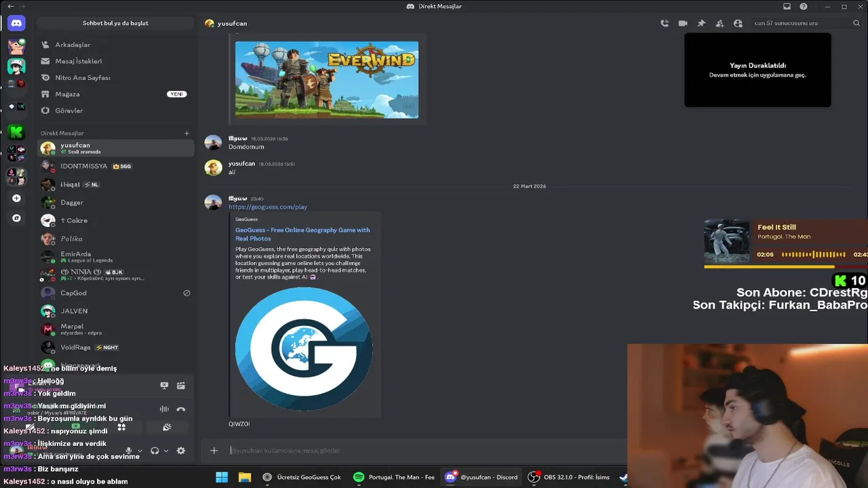Switch to Ücretsiz GeoGuess browser window
The width and height of the screenshot is (868, 488).
302,477
